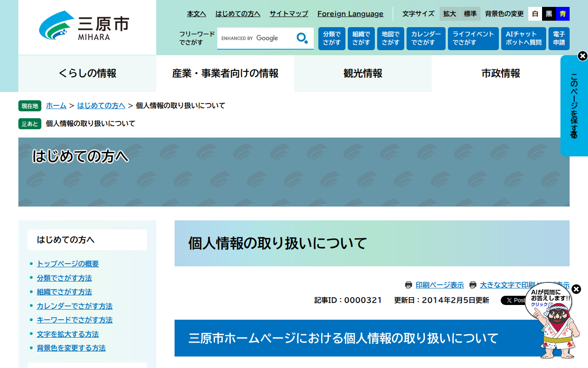Click 記事ID：0000321 text
This screenshot has height=368, width=588.
(x=348, y=300)
